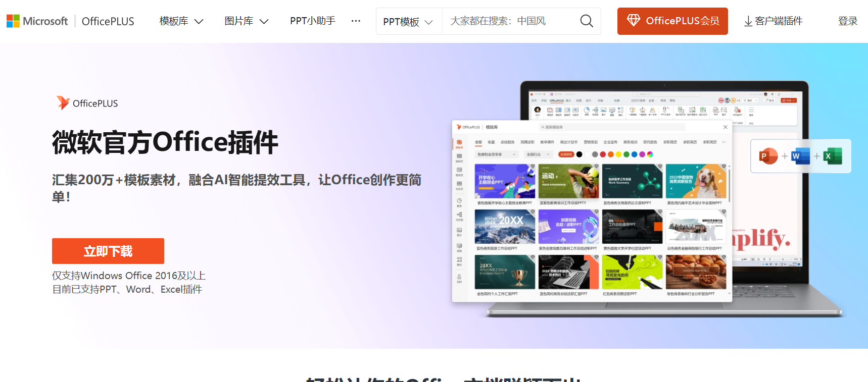Open the trophy EVENING PARTY thumbnail
868x382 pixels.
[x=505, y=272]
